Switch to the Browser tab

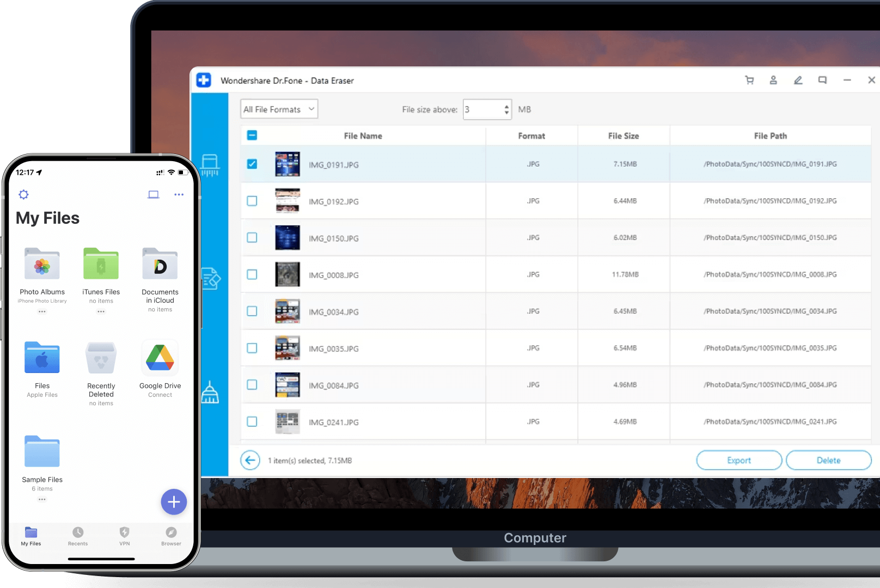pos(171,536)
